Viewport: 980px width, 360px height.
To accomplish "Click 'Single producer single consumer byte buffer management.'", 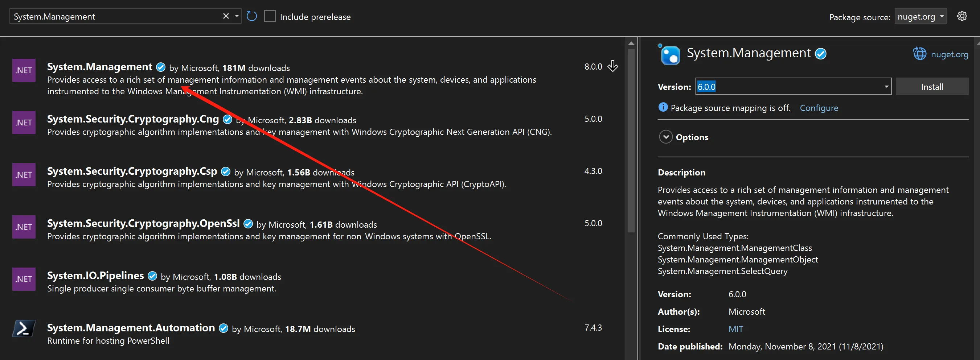I will tap(162, 289).
